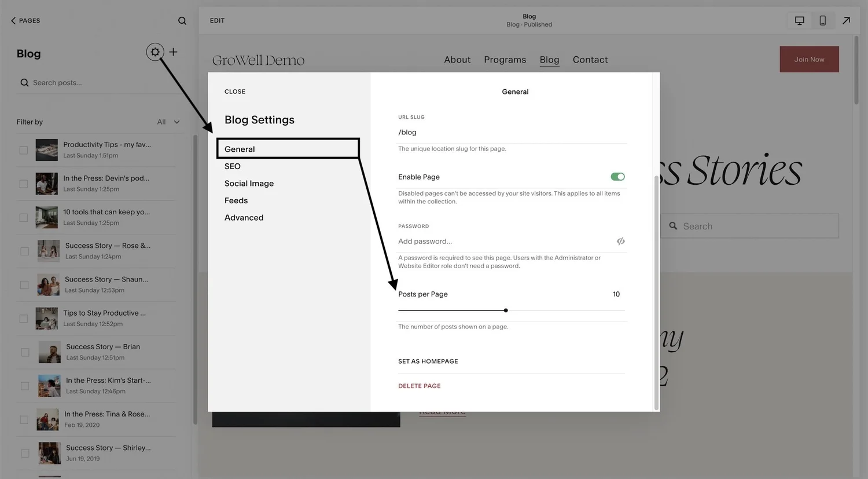Open site preview in new window arrow icon

pos(846,20)
